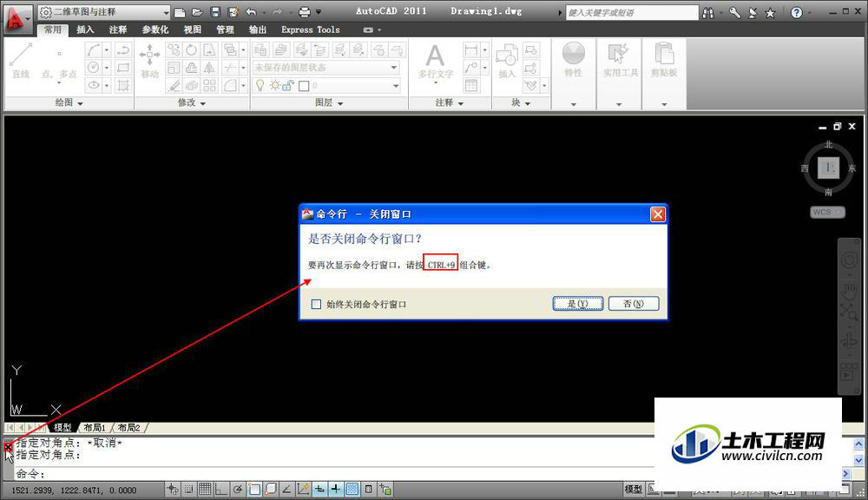Click the 是(Y) button in the dialog
The width and height of the screenshot is (868, 500).
coord(578,304)
